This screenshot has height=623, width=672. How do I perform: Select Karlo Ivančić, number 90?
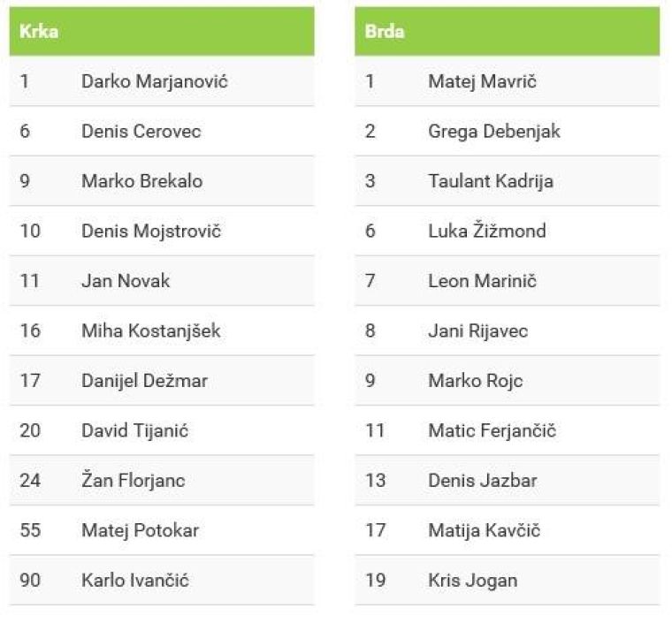point(134,581)
